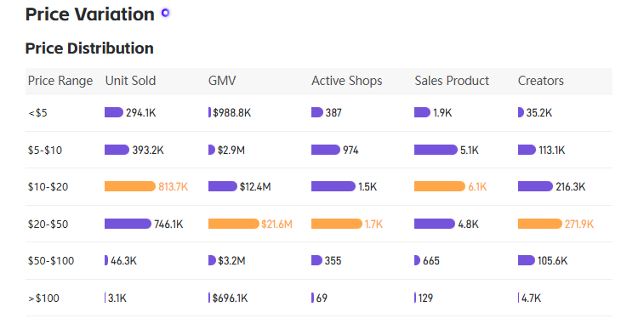Click the orange 1.7K active shops bar
644x324 pixels.
pyautogui.click(x=337, y=224)
